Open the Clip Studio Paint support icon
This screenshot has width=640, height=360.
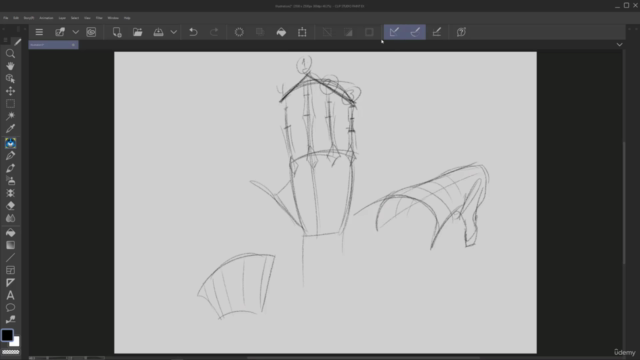pos(461,32)
